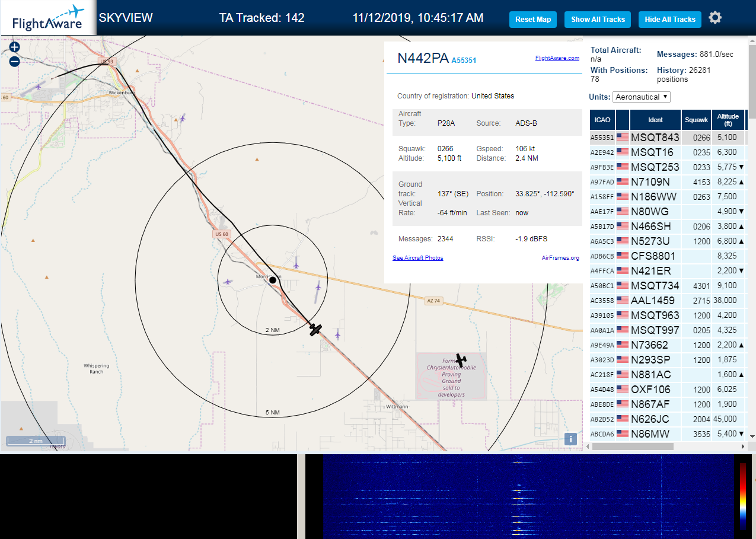The image size is (756, 539).
Task: Sort table by ICAO column header
Action: tap(602, 120)
